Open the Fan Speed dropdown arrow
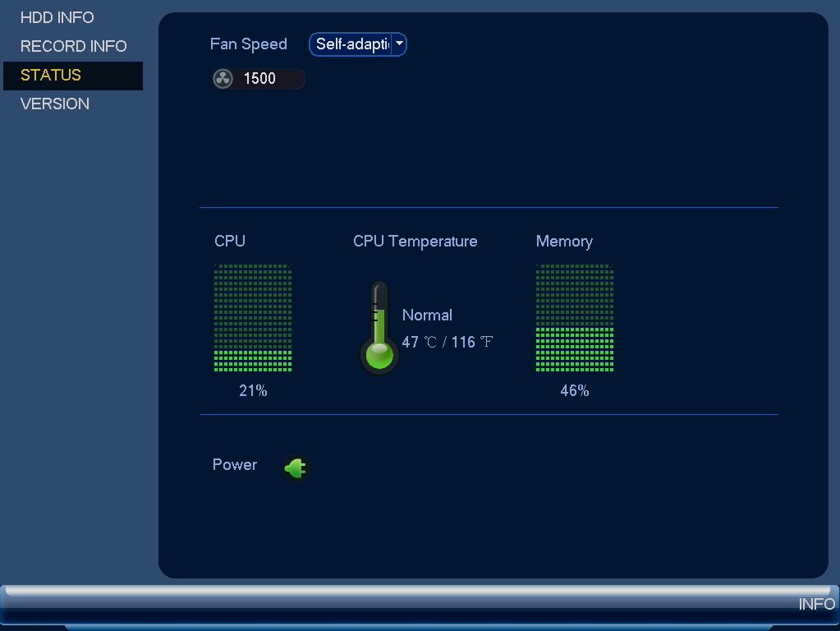This screenshot has height=631, width=840. point(399,44)
